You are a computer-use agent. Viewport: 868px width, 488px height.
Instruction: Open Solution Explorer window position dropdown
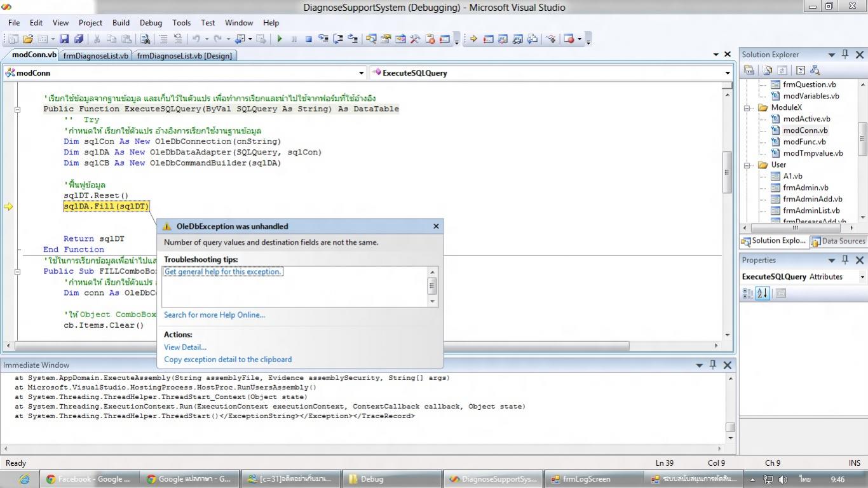click(831, 55)
